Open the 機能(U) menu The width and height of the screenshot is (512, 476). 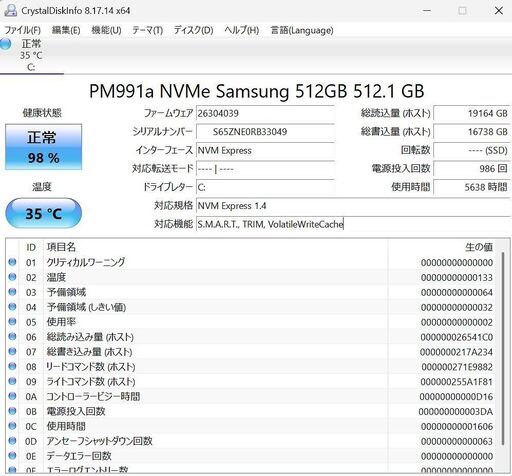pyautogui.click(x=106, y=30)
